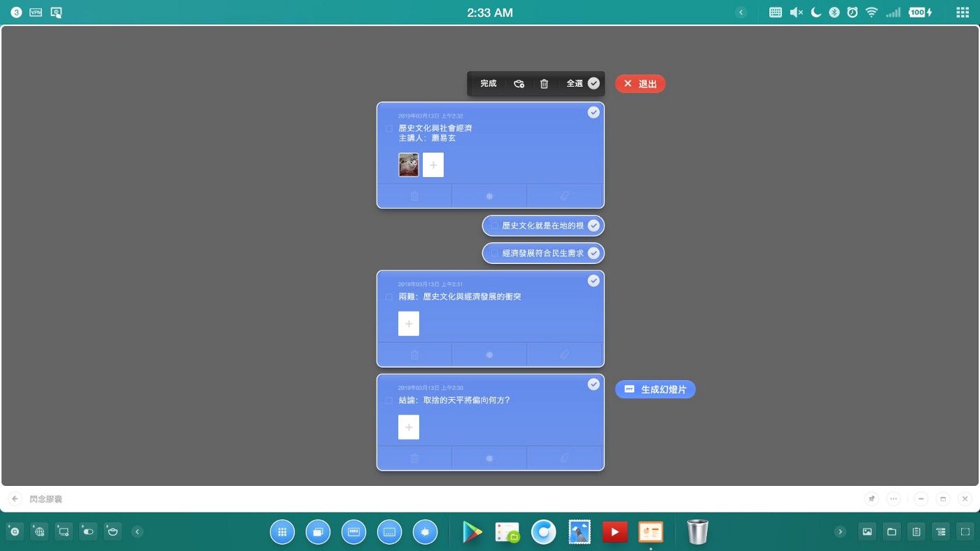
Task: Click the back arrow beside 閃念膠囊
Action: coord(15,499)
